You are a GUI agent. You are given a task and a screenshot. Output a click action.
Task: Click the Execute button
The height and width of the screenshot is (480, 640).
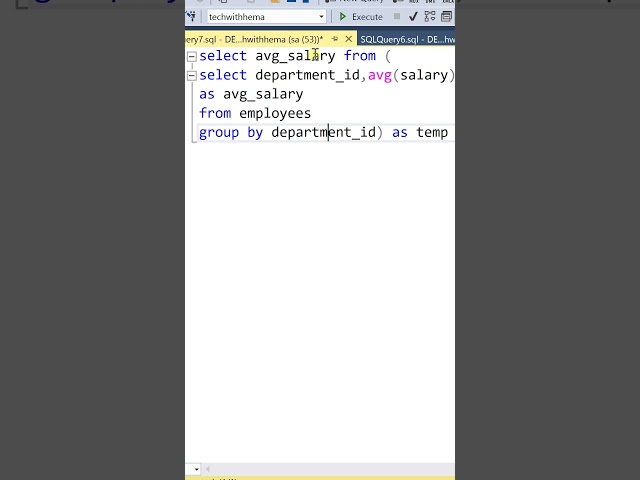[x=361, y=17]
